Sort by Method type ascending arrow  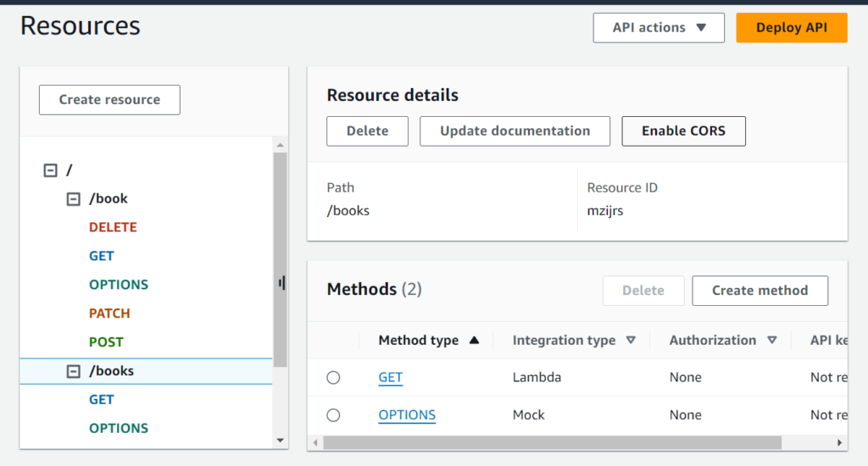tap(474, 341)
